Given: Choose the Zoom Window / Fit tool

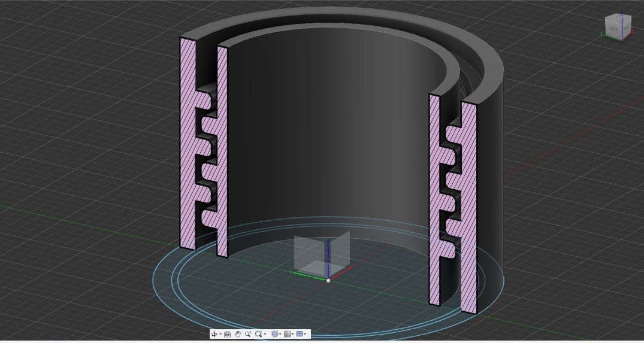Looking at the screenshot, I should tap(259, 334).
